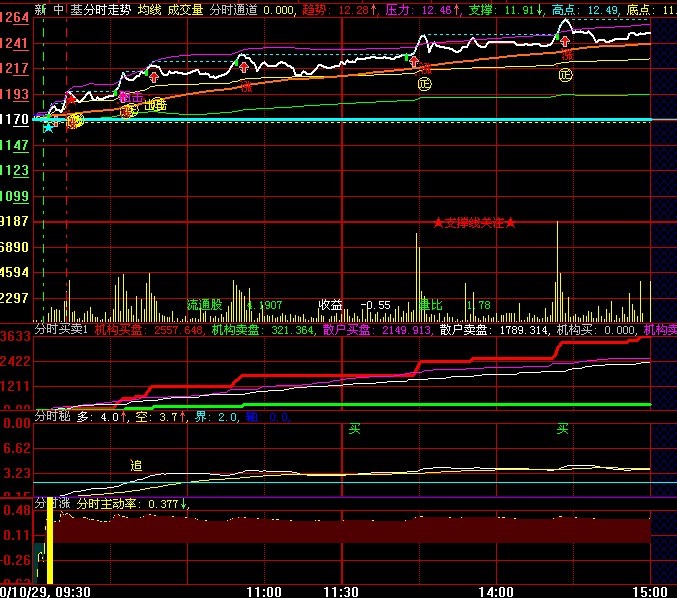Click the 1099 price axis label

click(14, 196)
